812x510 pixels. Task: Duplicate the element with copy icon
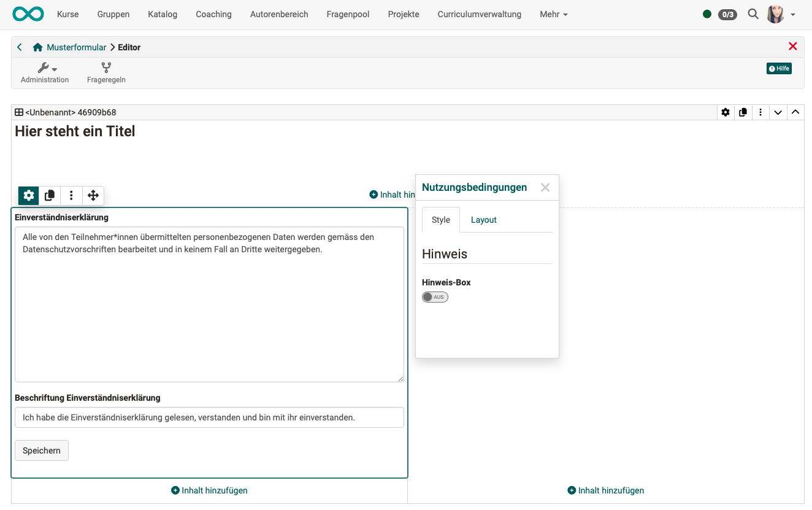pyautogui.click(x=50, y=195)
